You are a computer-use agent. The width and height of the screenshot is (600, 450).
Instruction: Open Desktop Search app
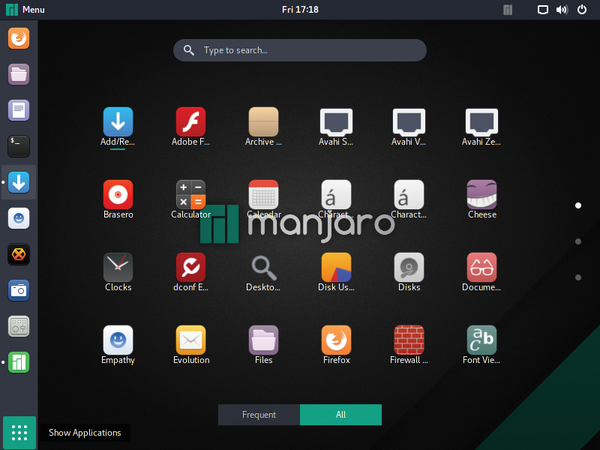point(263,267)
